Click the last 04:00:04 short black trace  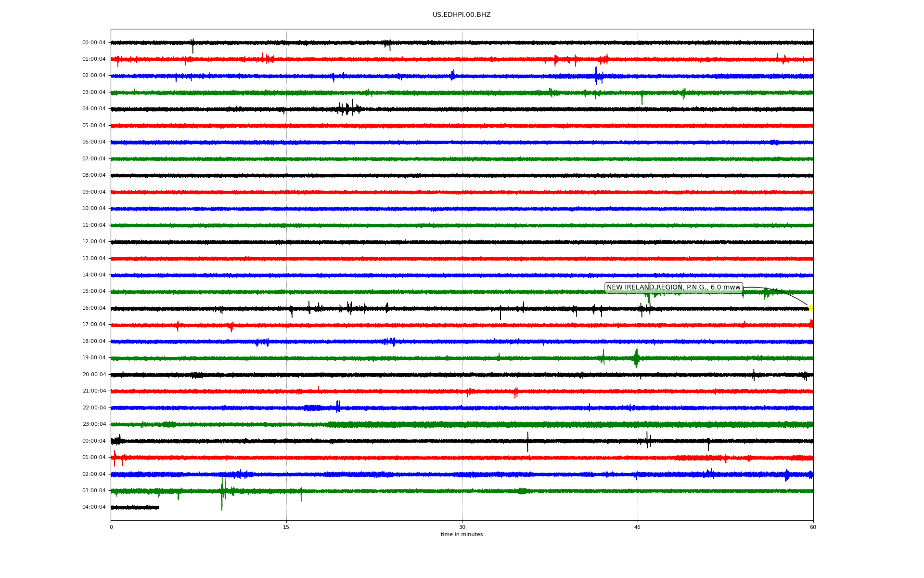point(135,507)
